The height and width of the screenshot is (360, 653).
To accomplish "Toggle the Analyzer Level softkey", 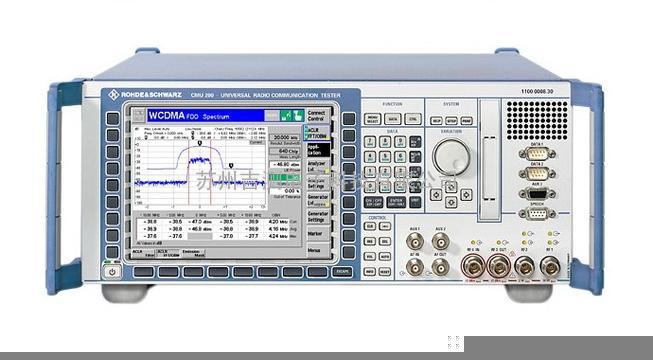I will (x=318, y=167).
